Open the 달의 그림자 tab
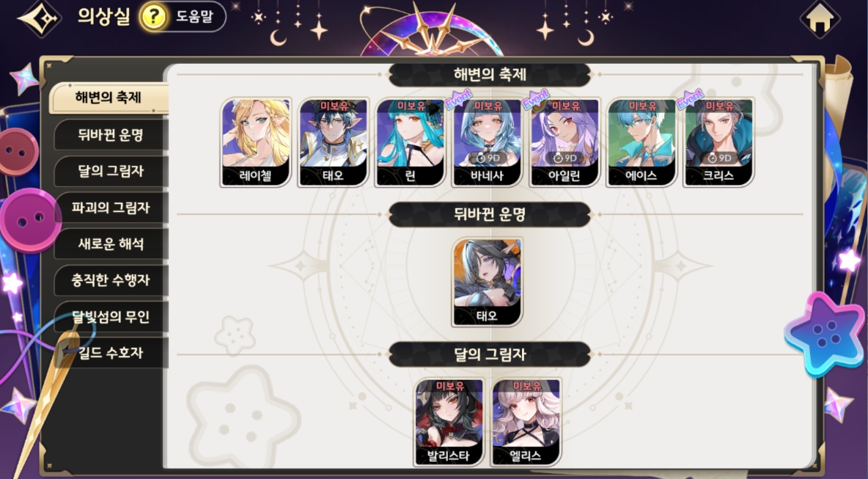The height and width of the screenshot is (479, 868). [111, 171]
